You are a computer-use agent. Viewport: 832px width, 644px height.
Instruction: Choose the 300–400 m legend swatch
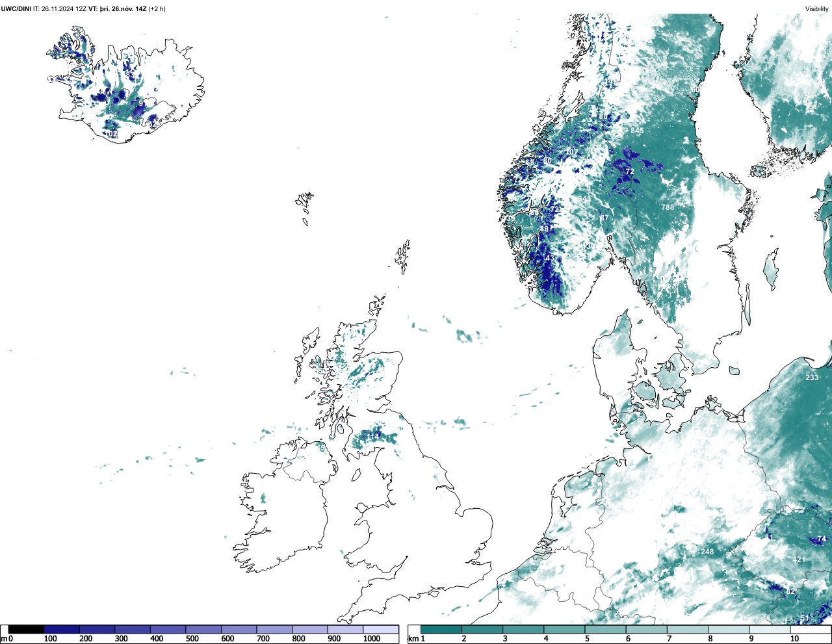pos(133,629)
